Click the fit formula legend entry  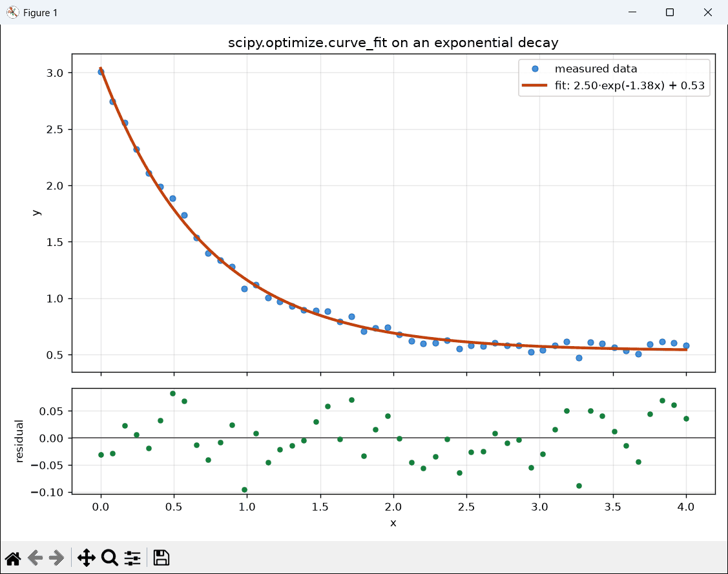pos(630,85)
